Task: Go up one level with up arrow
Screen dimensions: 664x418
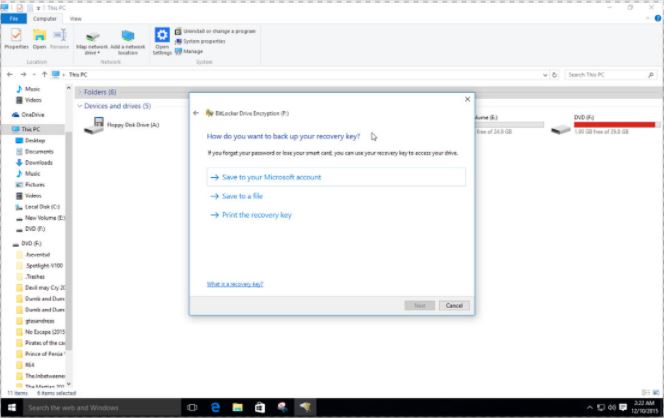Action: coord(44,75)
